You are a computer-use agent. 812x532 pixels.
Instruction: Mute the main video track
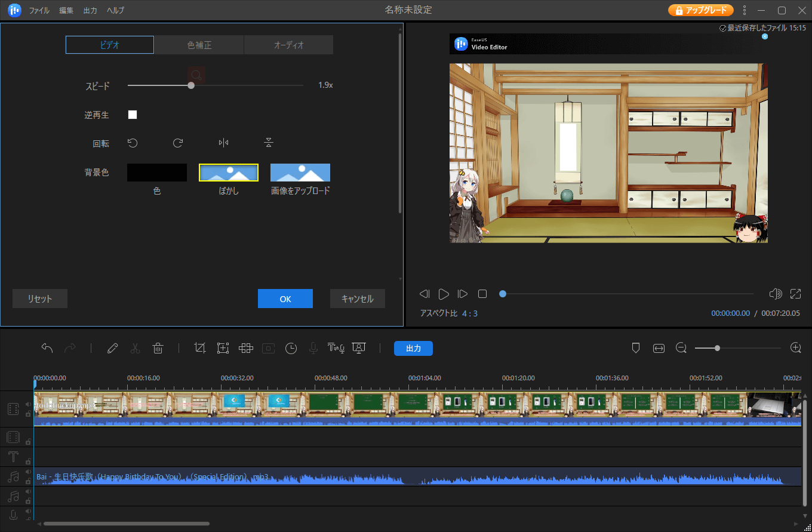[28, 404]
